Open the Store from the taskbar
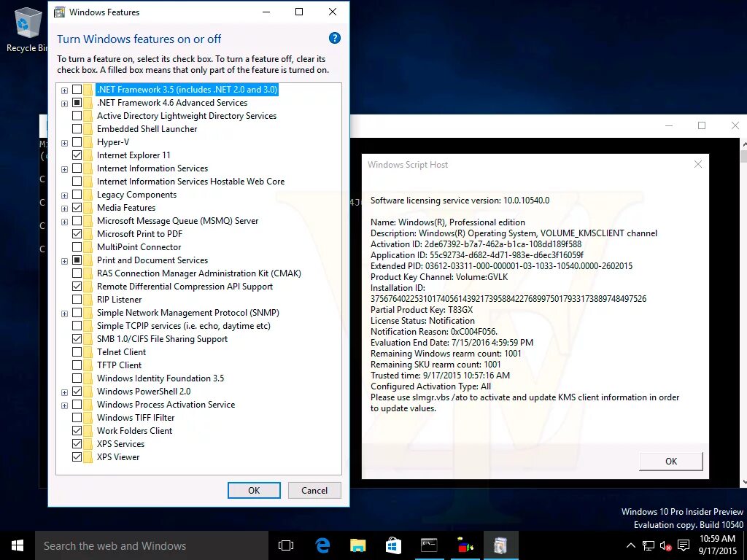The image size is (747, 560). click(393, 545)
